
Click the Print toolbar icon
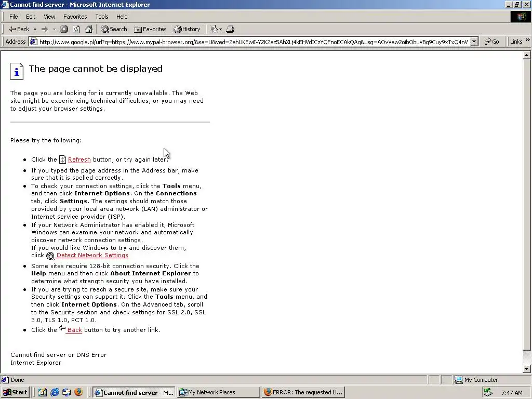[230, 29]
